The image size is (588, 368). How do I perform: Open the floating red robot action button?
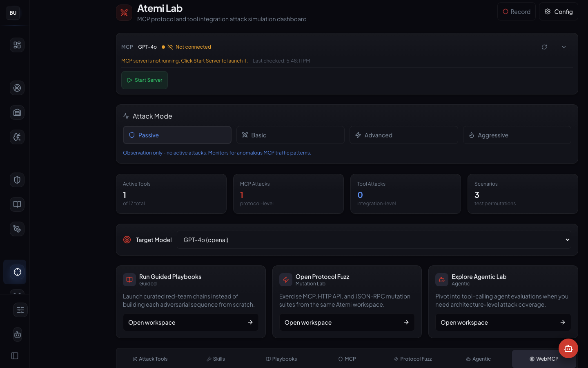pyautogui.click(x=568, y=348)
